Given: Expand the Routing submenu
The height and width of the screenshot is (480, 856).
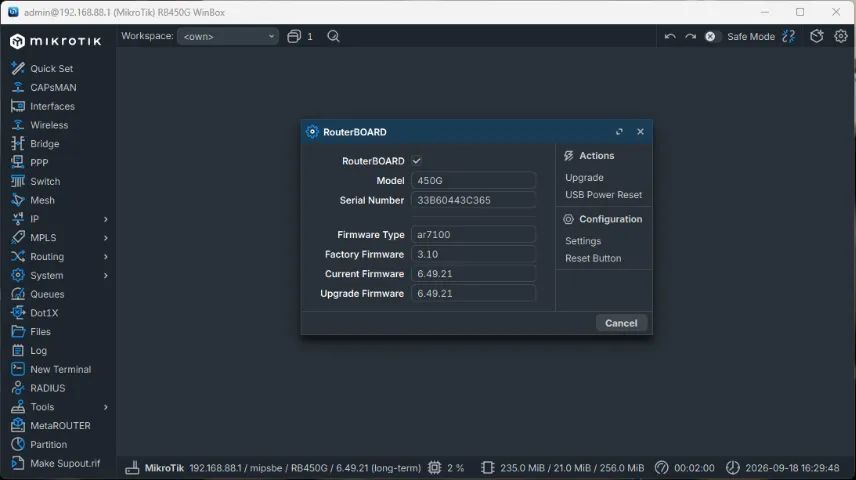Looking at the screenshot, I should 106,257.
